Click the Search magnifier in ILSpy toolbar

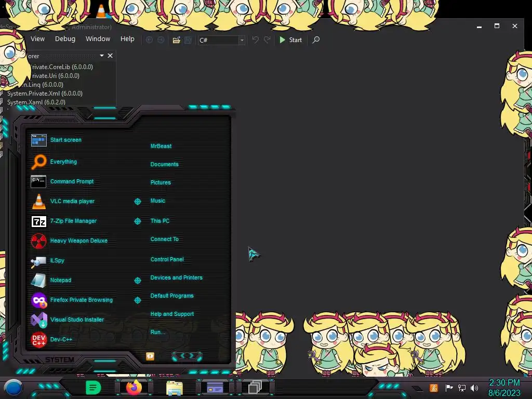point(316,40)
